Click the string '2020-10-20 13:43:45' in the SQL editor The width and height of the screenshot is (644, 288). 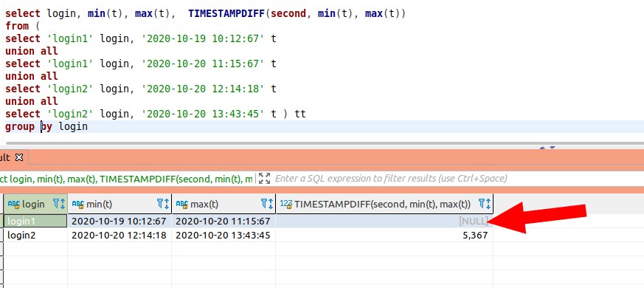(x=203, y=114)
